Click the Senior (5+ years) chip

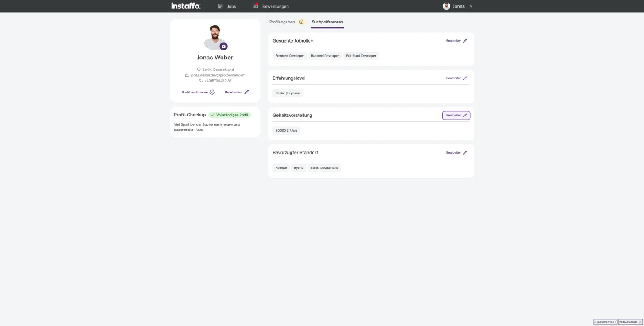pyautogui.click(x=287, y=93)
